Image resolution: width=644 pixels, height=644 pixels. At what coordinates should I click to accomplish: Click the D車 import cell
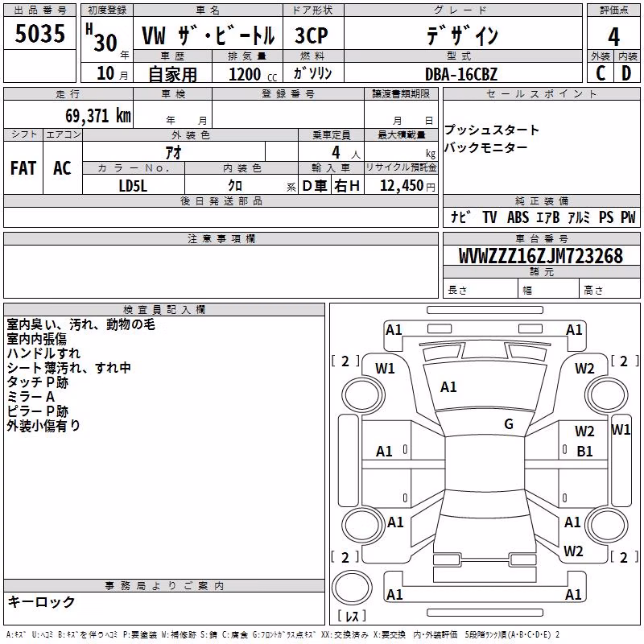(315, 186)
